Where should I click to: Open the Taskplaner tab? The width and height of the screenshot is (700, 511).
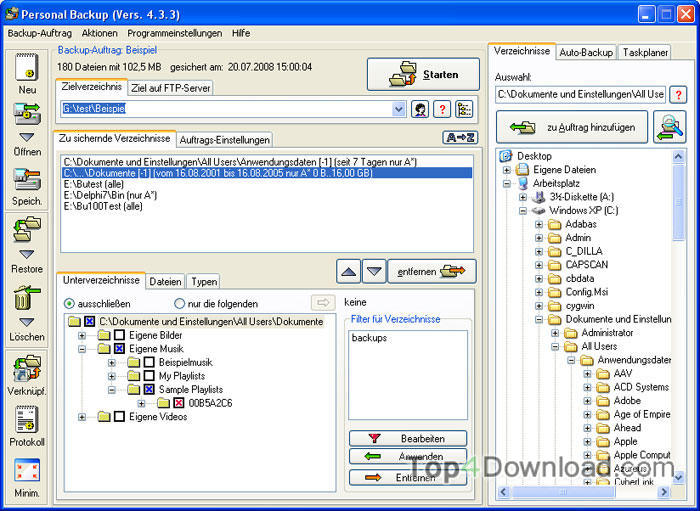click(645, 53)
